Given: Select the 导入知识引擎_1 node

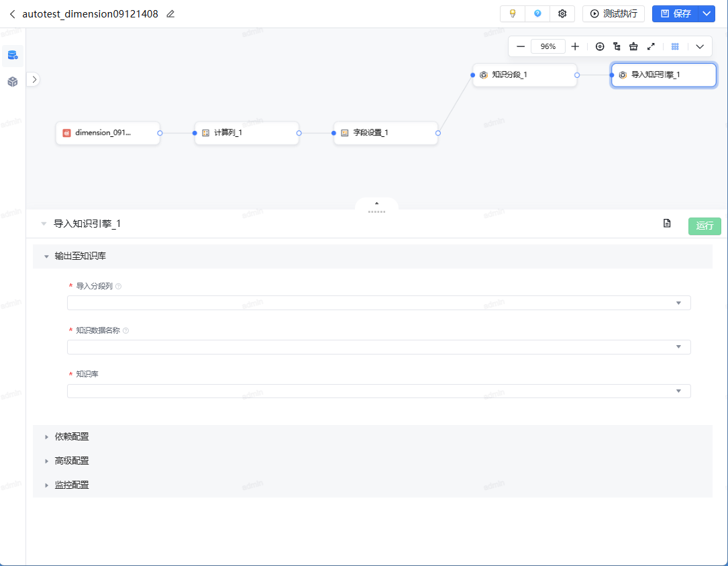Looking at the screenshot, I should coord(664,75).
